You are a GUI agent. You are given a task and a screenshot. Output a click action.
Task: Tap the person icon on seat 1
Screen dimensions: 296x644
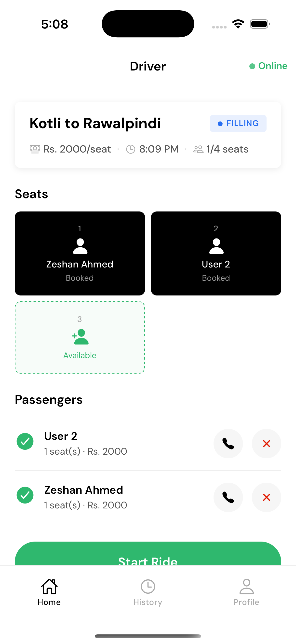[80, 246]
